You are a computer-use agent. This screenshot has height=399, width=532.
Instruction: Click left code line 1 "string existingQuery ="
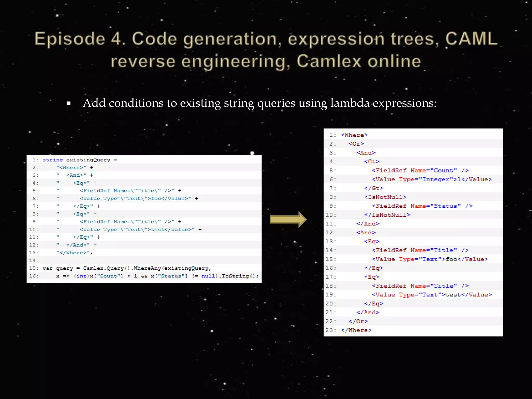(80, 160)
